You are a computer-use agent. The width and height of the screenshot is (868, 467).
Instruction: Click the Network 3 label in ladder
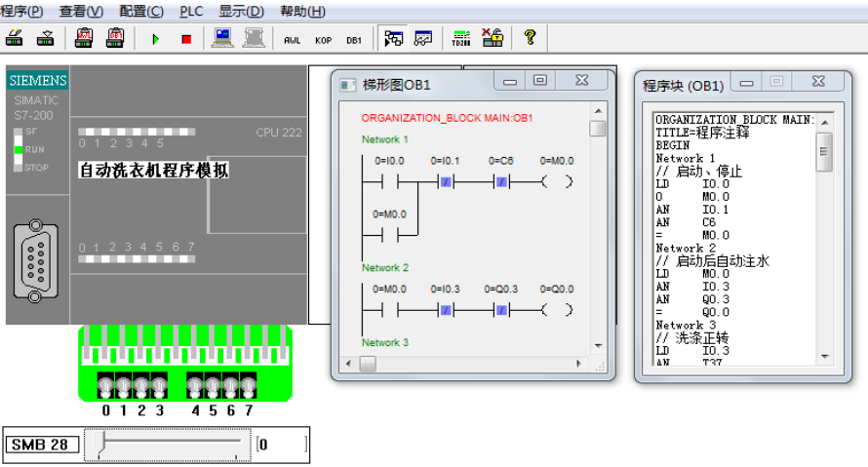coord(384,342)
